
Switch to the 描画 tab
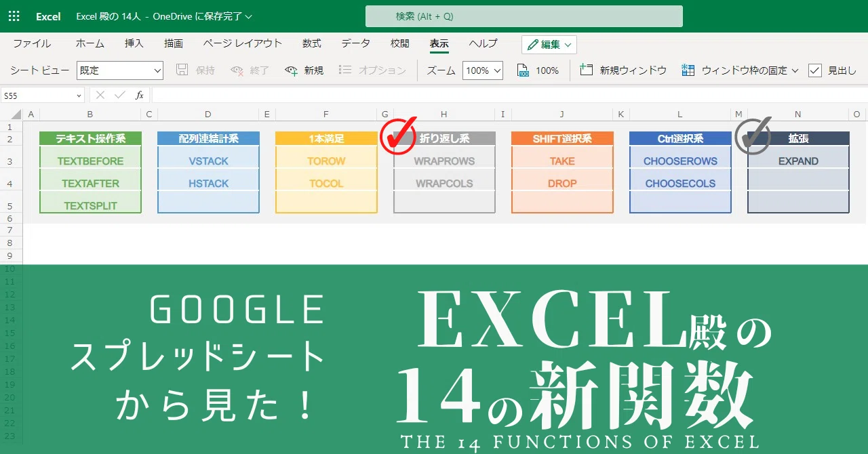point(174,43)
